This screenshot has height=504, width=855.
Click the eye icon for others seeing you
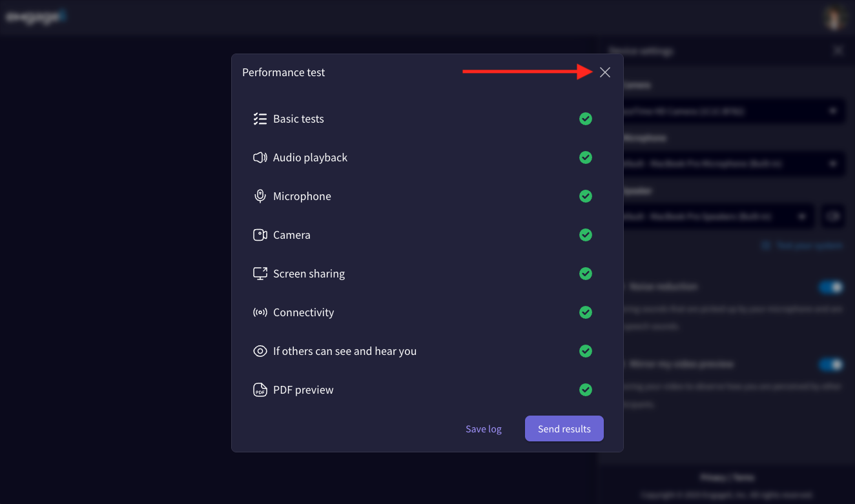coord(260,351)
